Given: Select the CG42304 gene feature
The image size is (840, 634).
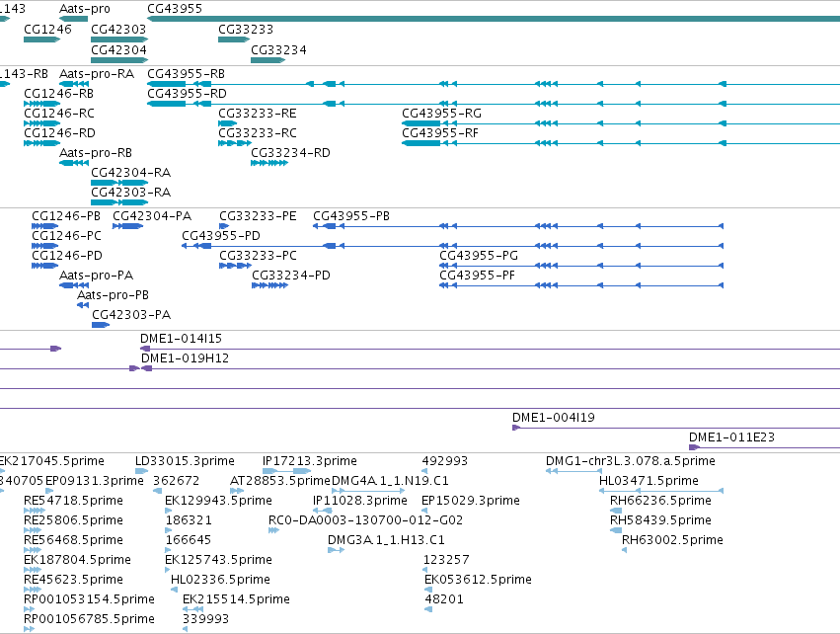Looking at the screenshot, I should pos(119,60).
